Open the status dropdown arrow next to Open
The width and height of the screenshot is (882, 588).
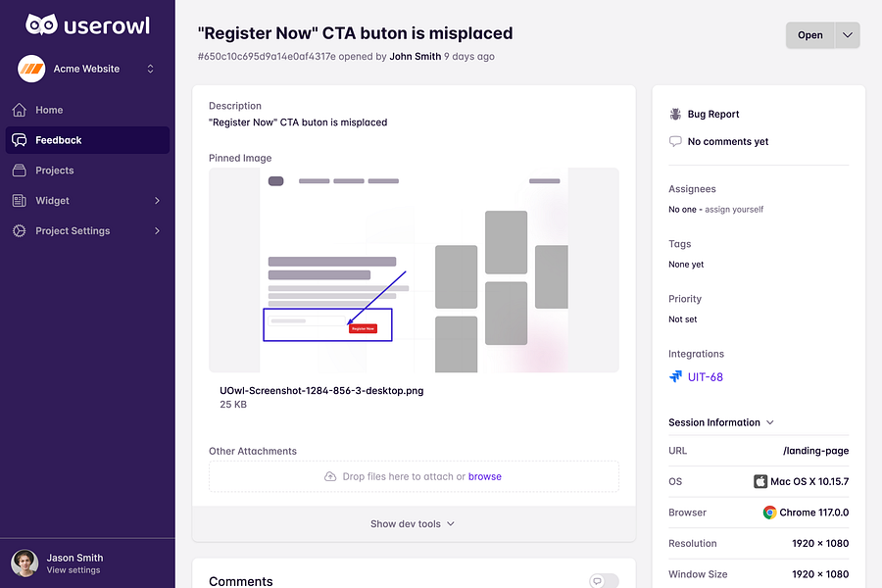(847, 35)
